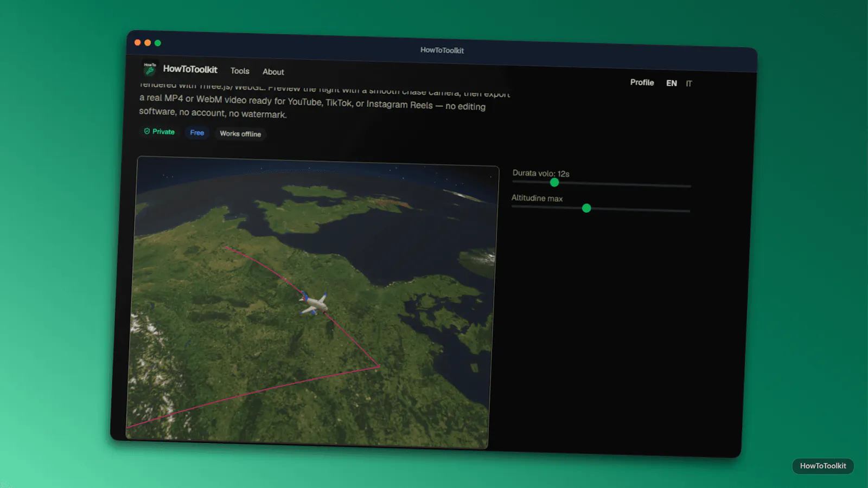
Task: Click the shield icon beside Private
Action: coord(147,131)
